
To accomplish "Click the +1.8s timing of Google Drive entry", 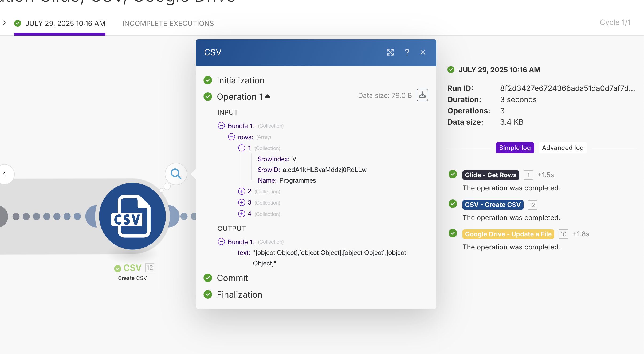I will (581, 234).
